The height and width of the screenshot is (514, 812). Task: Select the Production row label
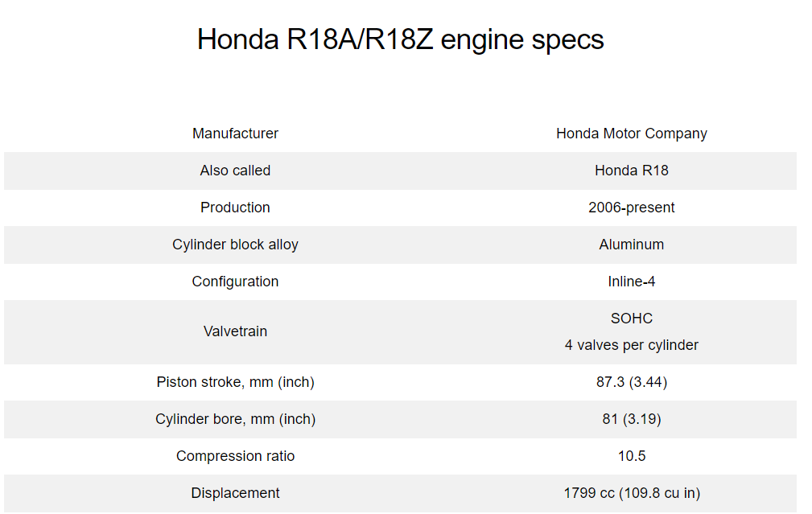pos(235,208)
